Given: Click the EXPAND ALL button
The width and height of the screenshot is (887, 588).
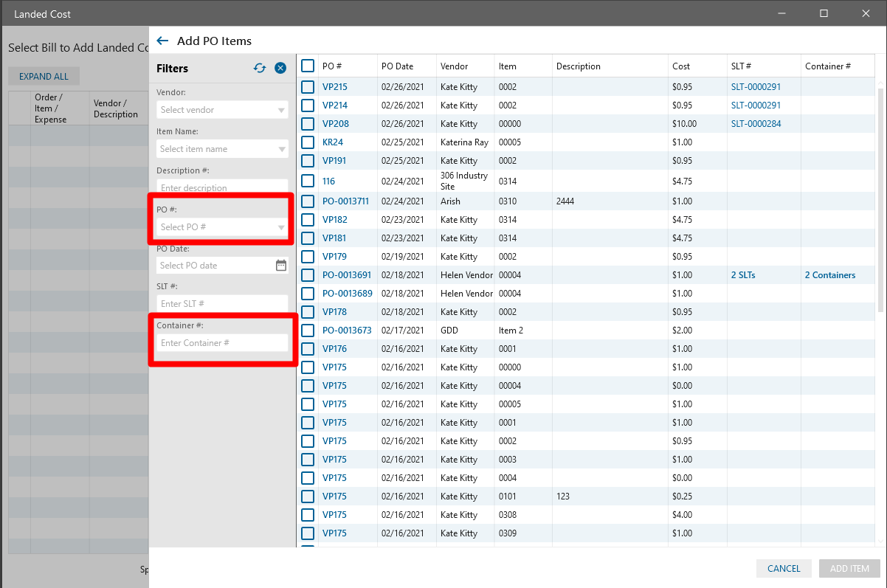Looking at the screenshot, I should point(44,77).
